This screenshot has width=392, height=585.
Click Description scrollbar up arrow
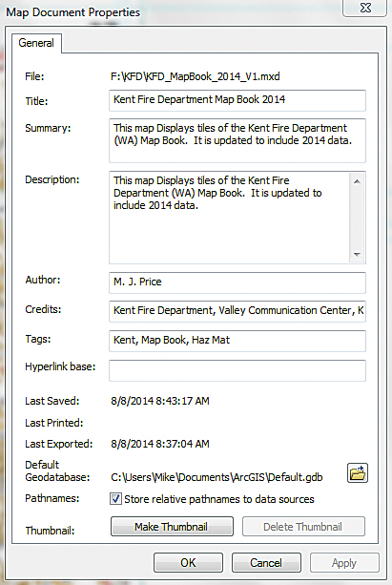click(x=357, y=181)
